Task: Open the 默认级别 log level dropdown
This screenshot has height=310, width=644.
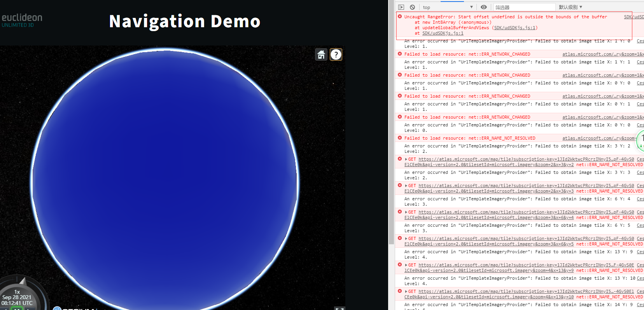Action: [570, 7]
